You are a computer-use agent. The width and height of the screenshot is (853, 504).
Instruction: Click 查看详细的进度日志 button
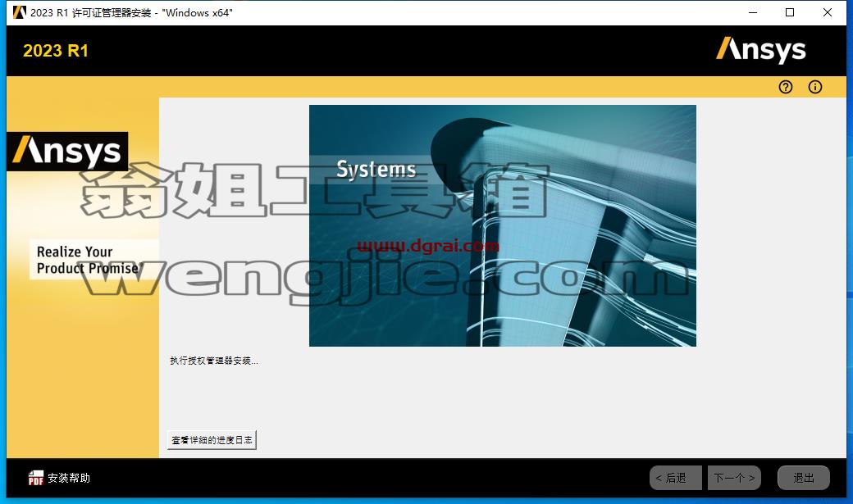(212, 440)
